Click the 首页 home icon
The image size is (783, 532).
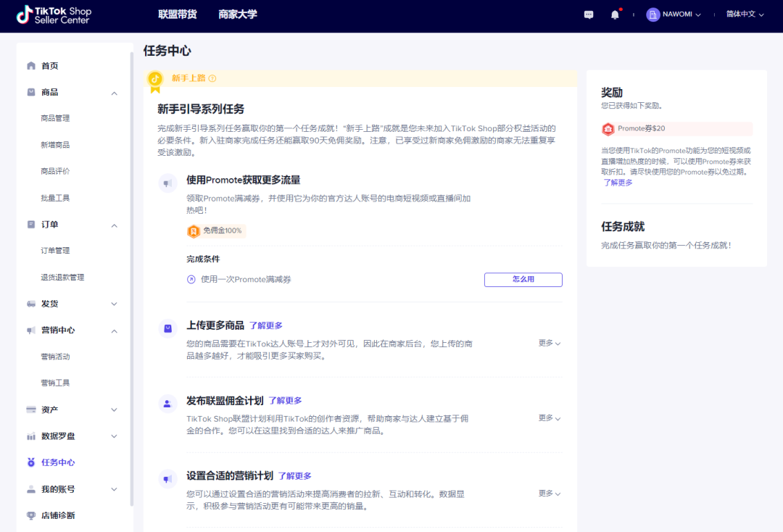click(x=31, y=65)
